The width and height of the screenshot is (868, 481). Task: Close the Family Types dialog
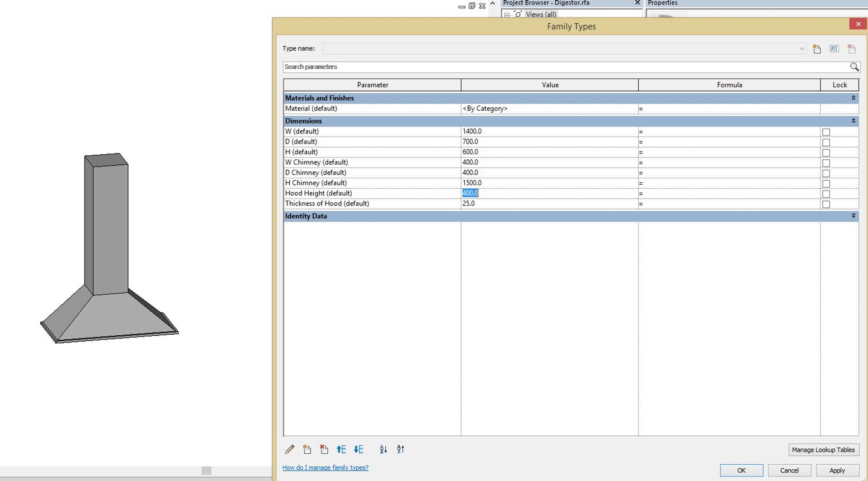[858, 24]
